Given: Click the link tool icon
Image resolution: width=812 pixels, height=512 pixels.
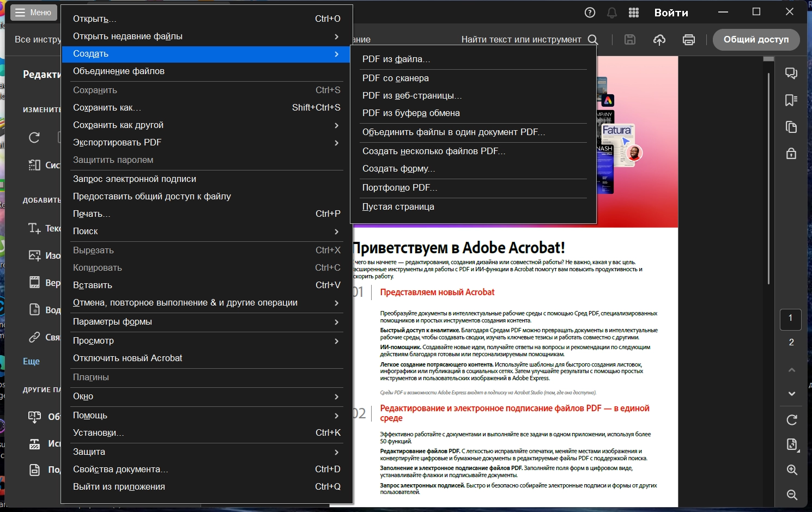Looking at the screenshot, I should point(34,337).
